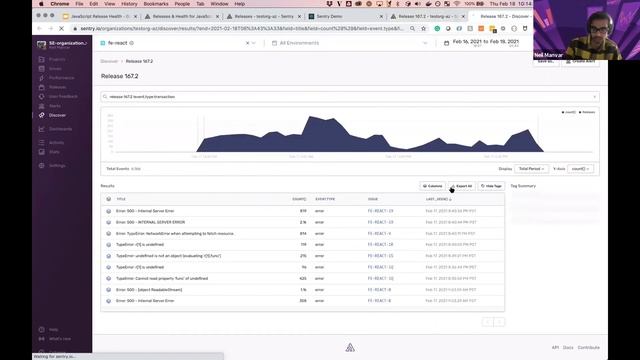
Task: Bookmark this page with the star icon
Action: coord(424,29)
